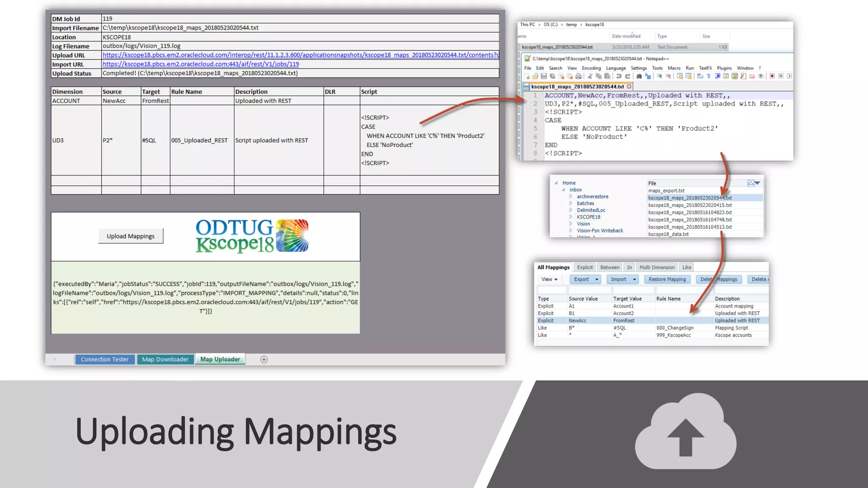Click the Redo icon in Notepad++ toolbar
This screenshot has width=868, height=488.
628,76
